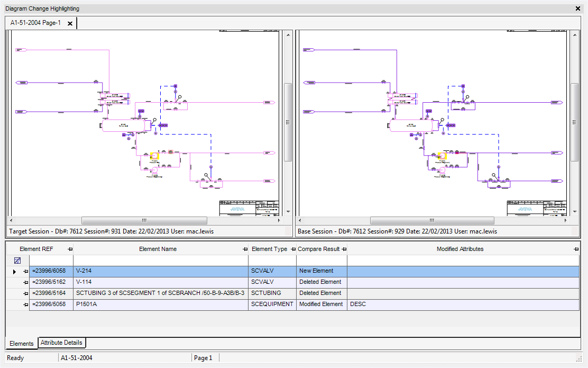The height and width of the screenshot is (368, 588).
Task: Close the Diagram Change Highlighting window
Action: coord(578,8)
